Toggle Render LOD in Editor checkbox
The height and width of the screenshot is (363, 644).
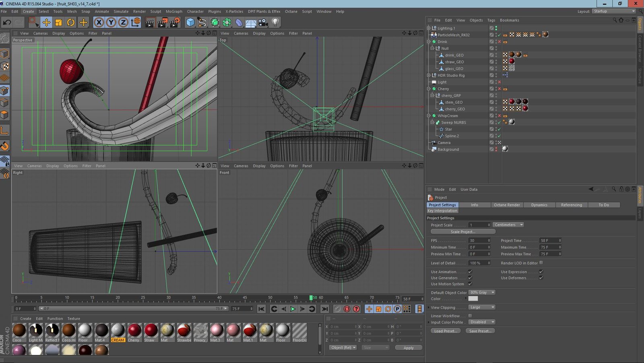tap(541, 263)
